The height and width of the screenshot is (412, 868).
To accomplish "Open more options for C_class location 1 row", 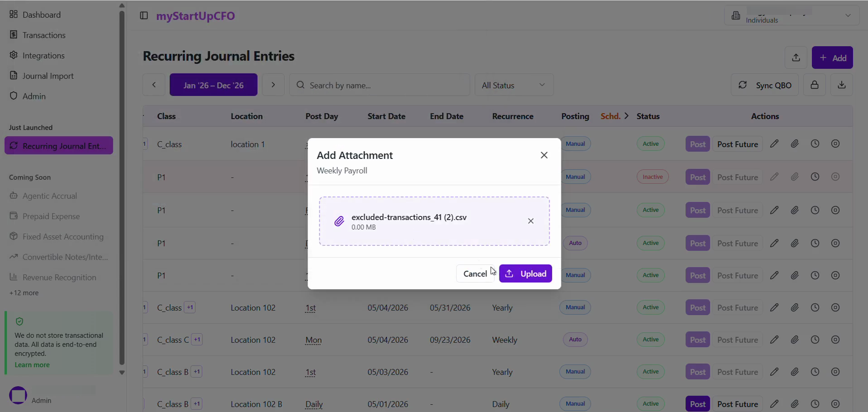I will pyautogui.click(x=835, y=144).
